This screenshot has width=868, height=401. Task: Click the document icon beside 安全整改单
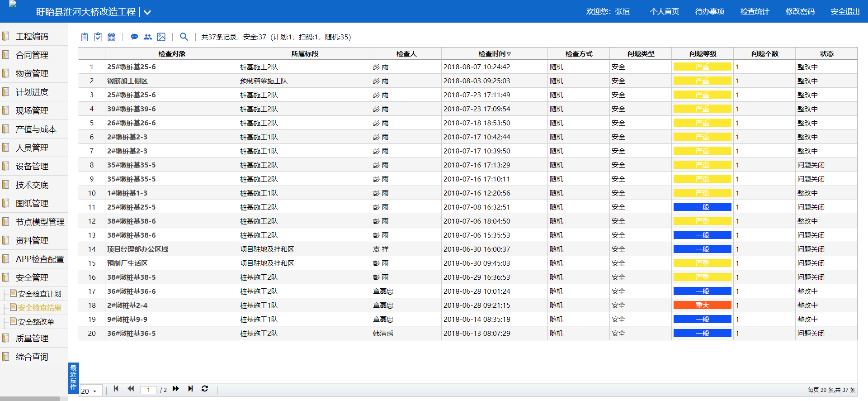(14, 321)
